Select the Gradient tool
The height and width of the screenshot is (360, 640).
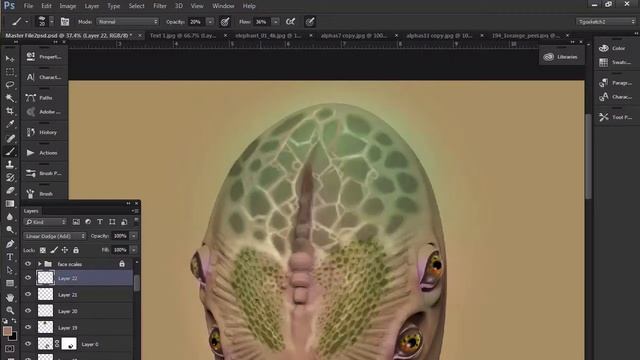coord(10,204)
